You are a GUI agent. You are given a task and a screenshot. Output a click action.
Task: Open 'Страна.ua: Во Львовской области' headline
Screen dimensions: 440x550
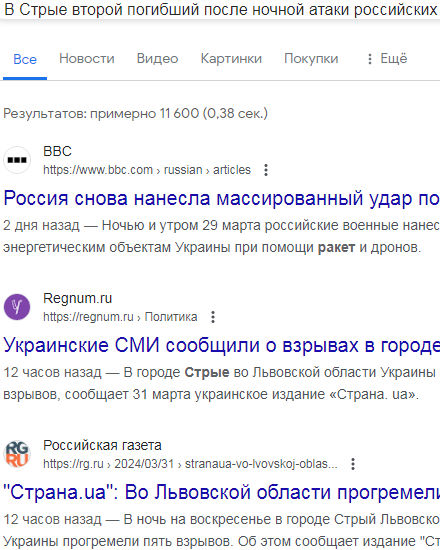pos(221,492)
